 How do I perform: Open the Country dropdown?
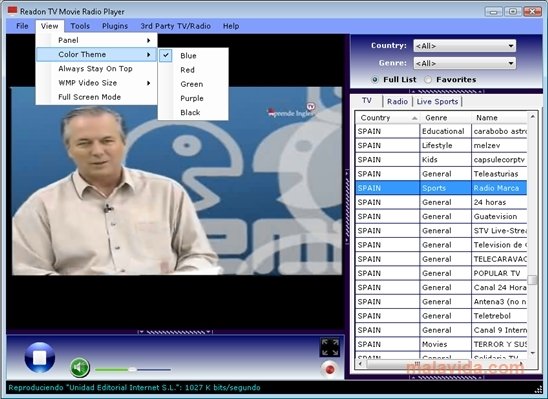[464, 46]
